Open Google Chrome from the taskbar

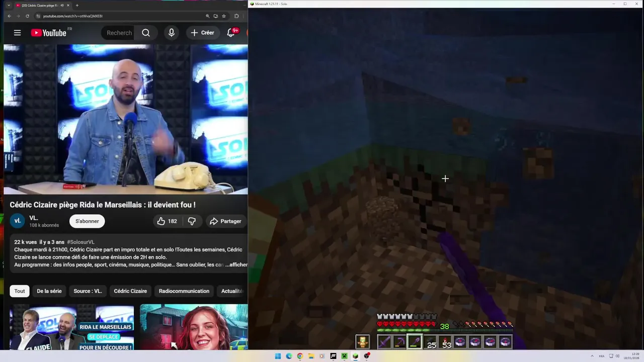tap(300, 356)
